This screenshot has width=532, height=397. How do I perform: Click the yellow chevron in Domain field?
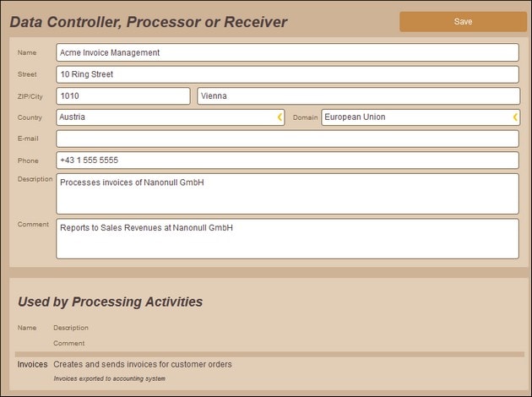[x=515, y=117]
